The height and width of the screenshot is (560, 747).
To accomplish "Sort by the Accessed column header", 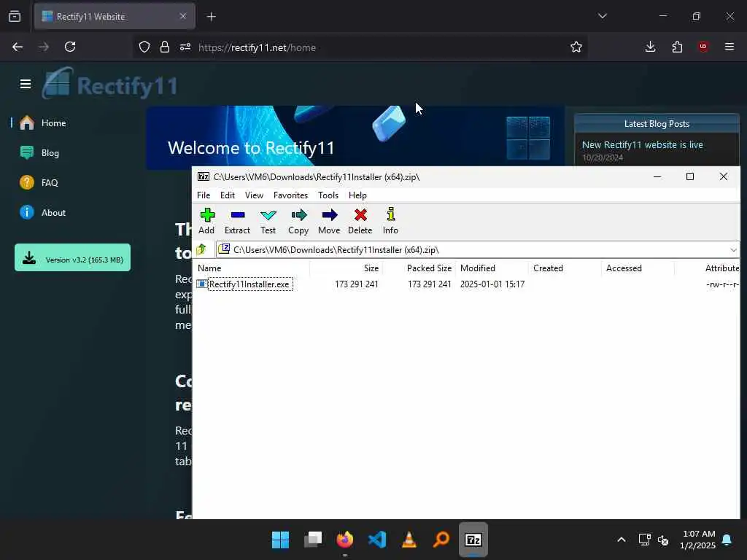I will pyautogui.click(x=638, y=268).
